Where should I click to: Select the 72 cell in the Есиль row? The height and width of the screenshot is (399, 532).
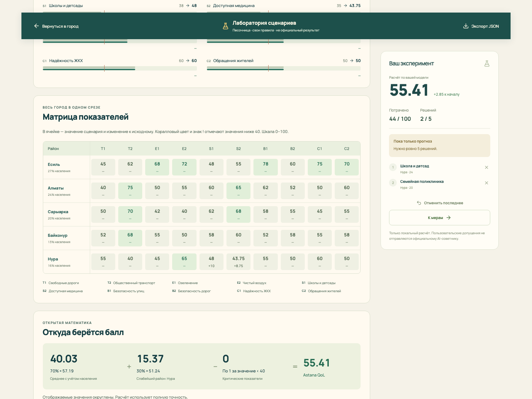click(x=184, y=167)
